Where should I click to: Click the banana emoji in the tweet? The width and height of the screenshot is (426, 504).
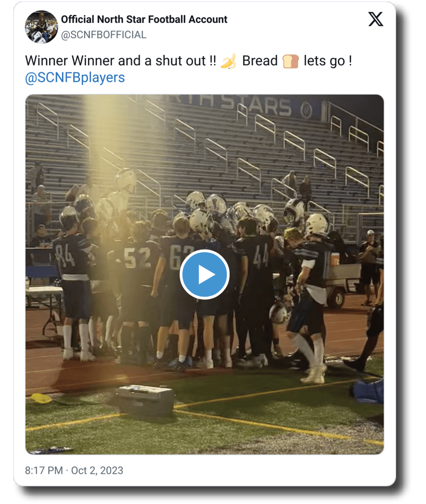(x=228, y=61)
